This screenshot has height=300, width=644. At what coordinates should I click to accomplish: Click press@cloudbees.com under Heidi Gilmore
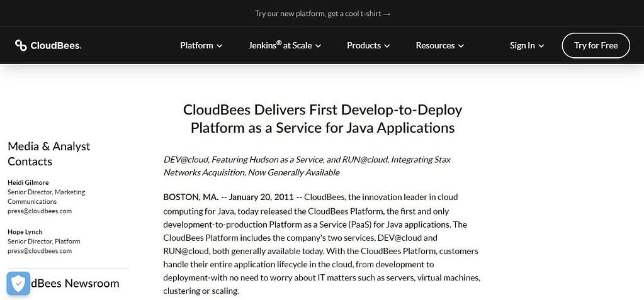click(x=40, y=211)
